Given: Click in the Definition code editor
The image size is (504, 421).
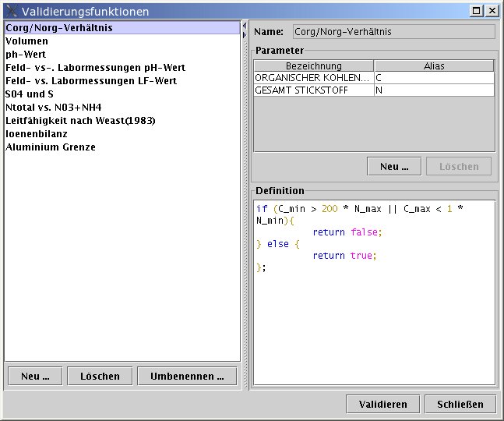Looking at the screenshot, I should pos(374,292).
